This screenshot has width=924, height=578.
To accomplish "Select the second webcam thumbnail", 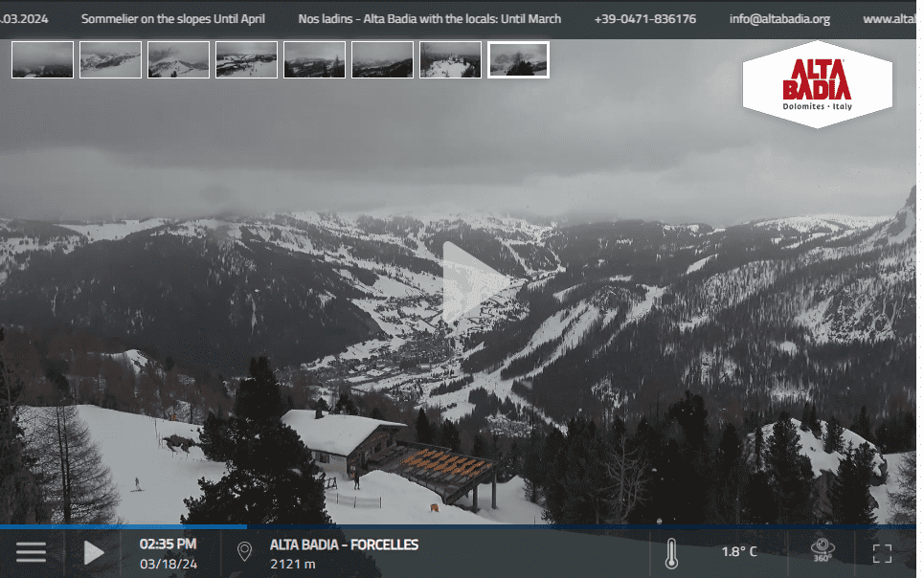I will 110,59.
